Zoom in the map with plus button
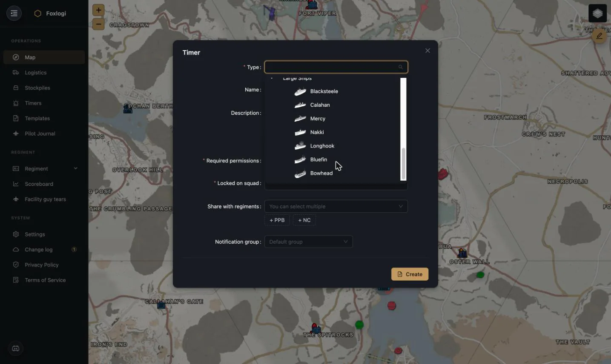611x364 pixels. point(98,10)
